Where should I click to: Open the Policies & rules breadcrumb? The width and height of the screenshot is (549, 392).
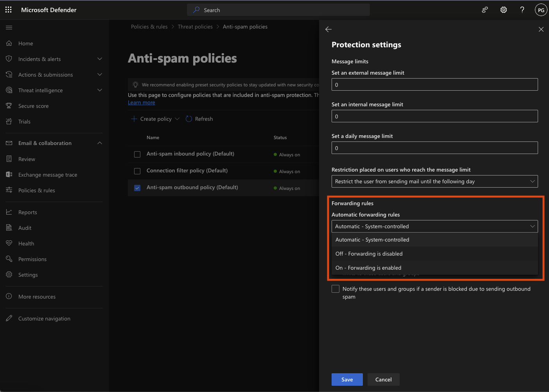[149, 27]
